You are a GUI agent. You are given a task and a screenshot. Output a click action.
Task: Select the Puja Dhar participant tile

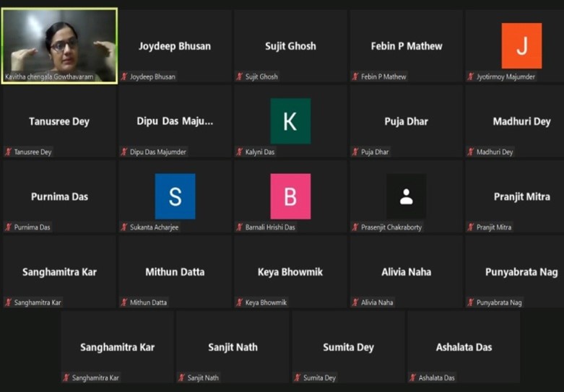coord(406,121)
